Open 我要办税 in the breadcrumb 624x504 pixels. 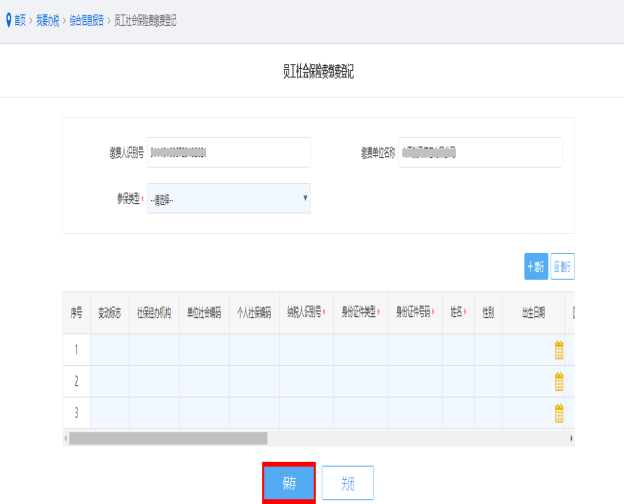[48, 20]
